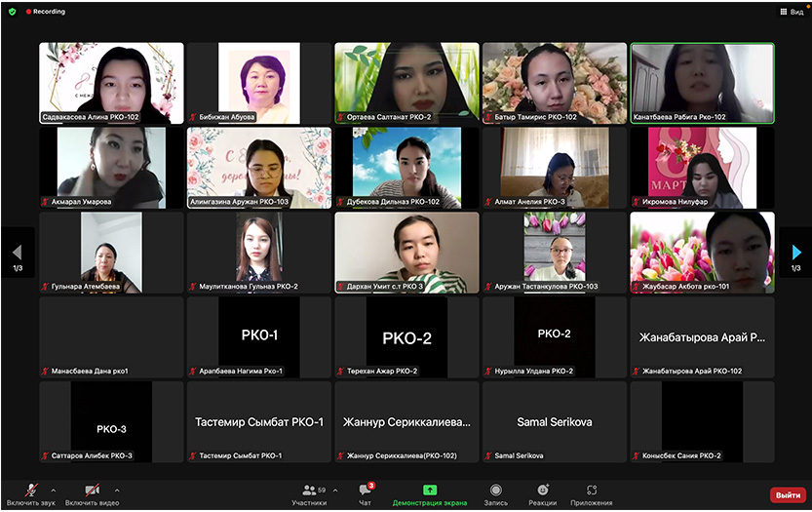This screenshot has width=812, height=512.
Task: Expand video options arrow beside camera
Action: 117,490
